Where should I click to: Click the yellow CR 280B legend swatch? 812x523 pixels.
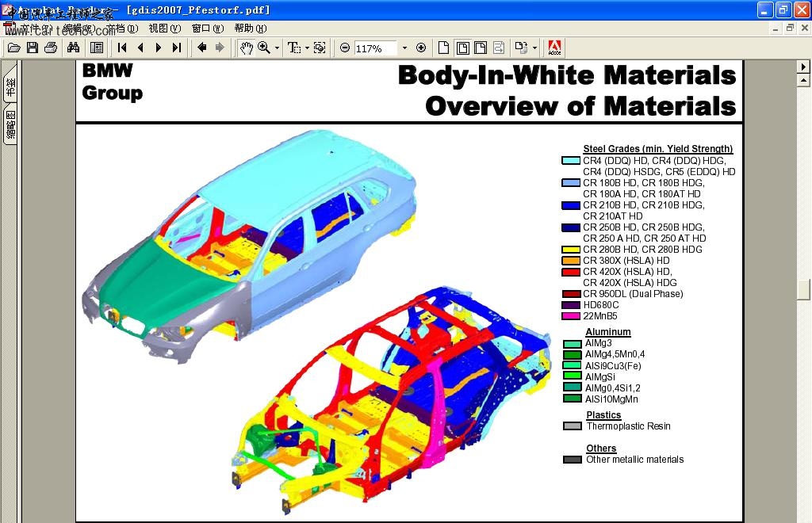coord(571,250)
